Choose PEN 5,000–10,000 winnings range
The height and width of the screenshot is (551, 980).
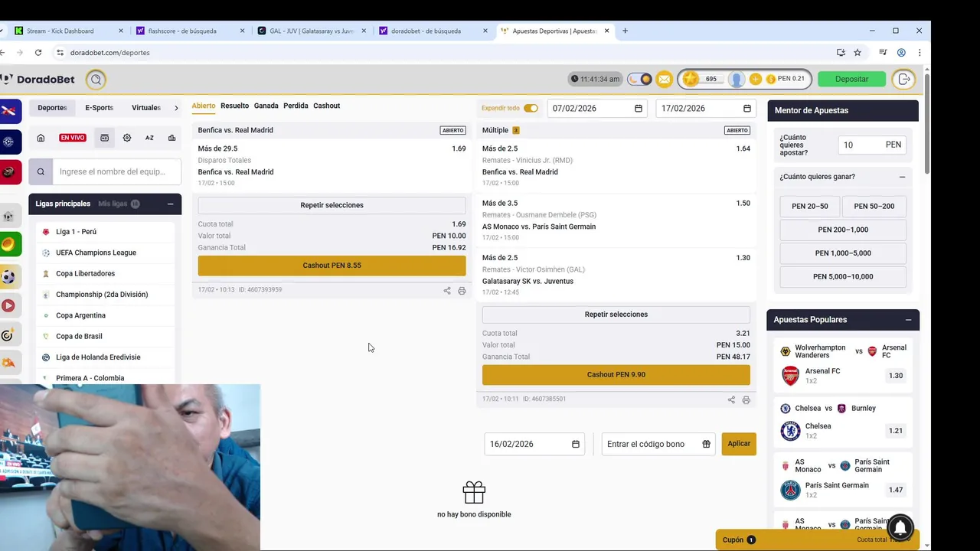(843, 276)
